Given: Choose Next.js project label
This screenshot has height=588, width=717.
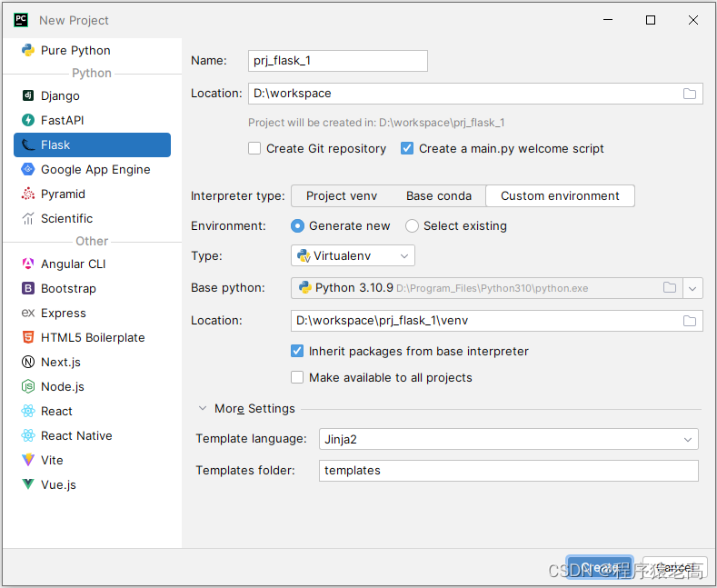Looking at the screenshot, I should click(61, 362).
